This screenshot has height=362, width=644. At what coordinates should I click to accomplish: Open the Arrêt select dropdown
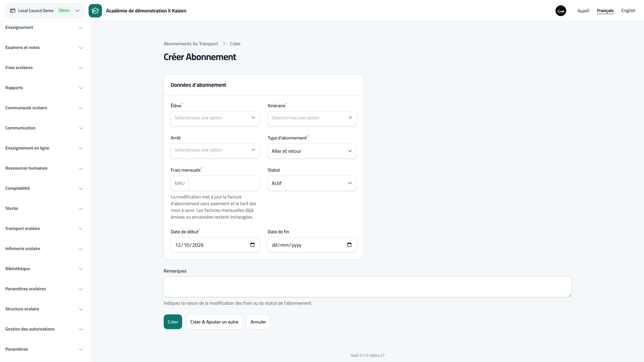click(x=215, y=151)
